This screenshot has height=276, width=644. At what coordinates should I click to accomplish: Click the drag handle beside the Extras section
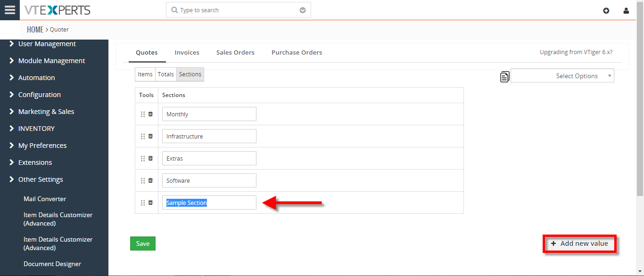tap(143, 159)
